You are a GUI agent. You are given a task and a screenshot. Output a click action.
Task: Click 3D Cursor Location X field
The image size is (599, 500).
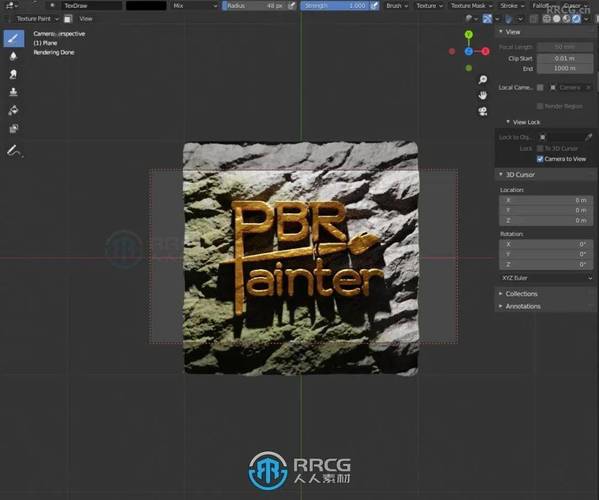[x=546, y=200]
